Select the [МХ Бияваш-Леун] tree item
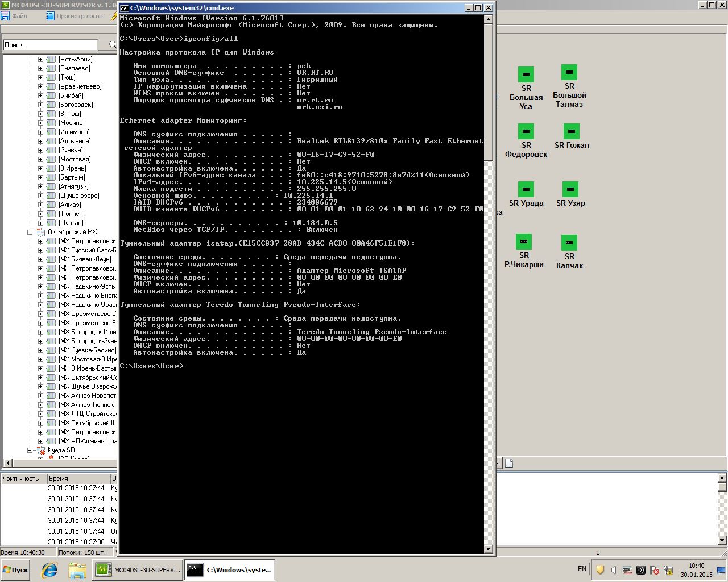 point(85,259)
